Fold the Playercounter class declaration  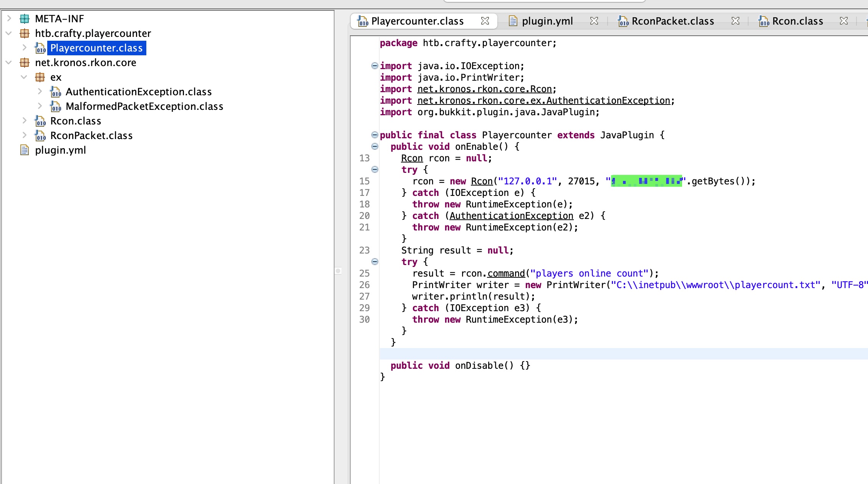pyautogui.click(x=375, y=135)
